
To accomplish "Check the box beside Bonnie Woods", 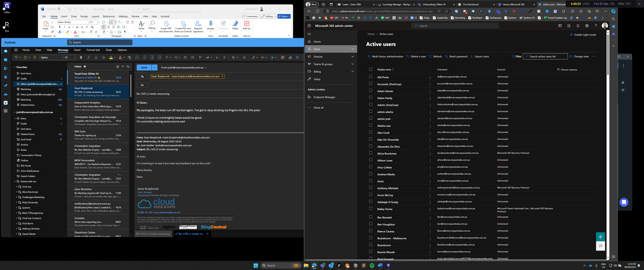I will point(370,251).
